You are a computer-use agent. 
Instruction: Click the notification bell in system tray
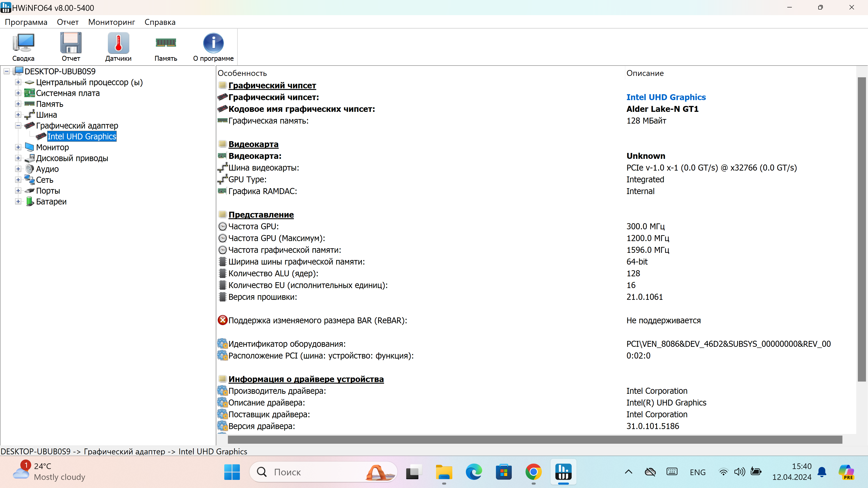[822, 472]
